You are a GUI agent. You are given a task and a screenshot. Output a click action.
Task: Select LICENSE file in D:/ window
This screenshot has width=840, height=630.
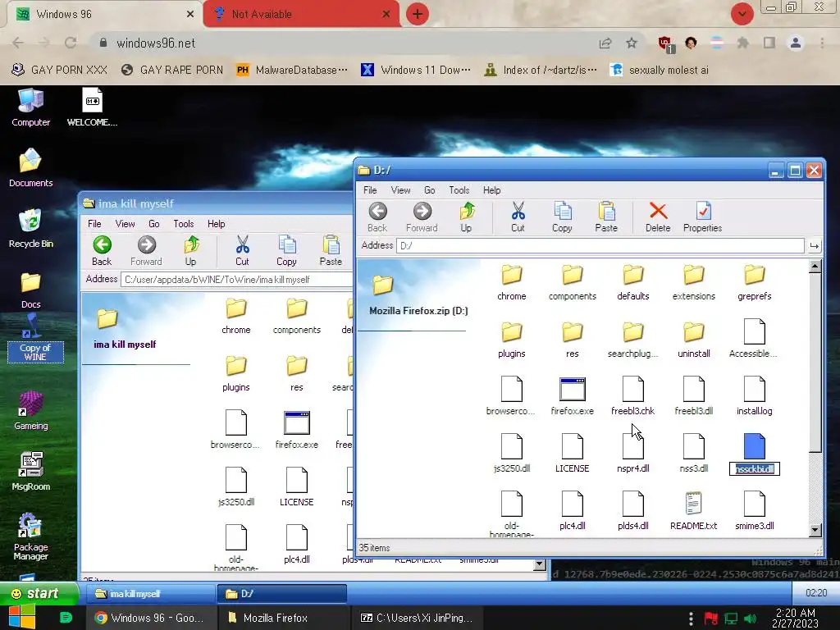click(572, 454)
